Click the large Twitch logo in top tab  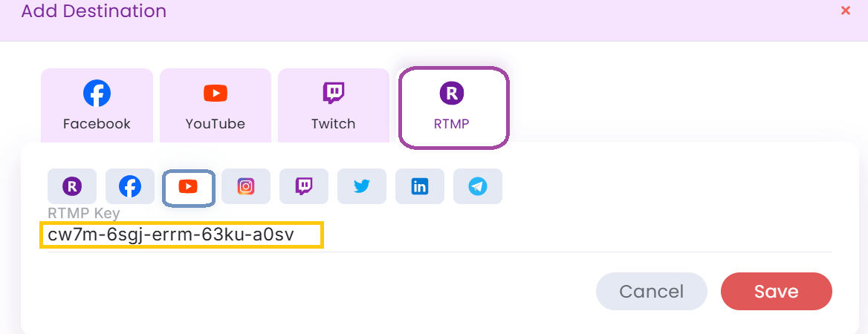(x=334, y=94)
